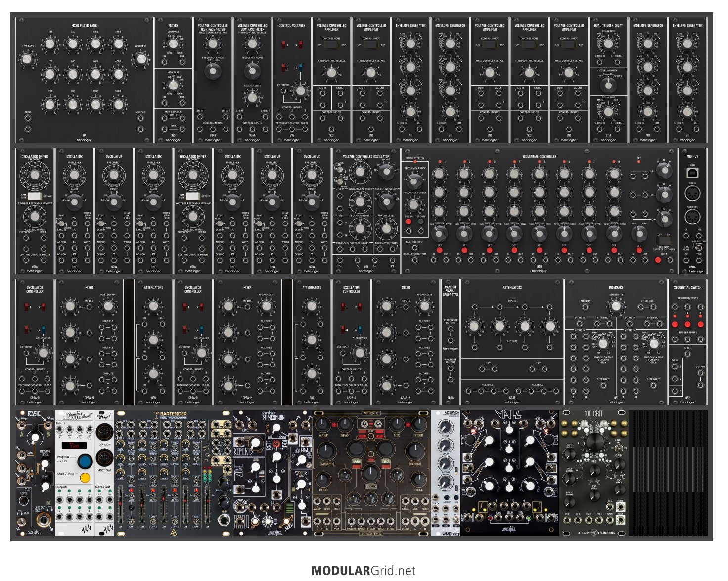
Task: Click the Line Out (TRS) jack on Rosie
Action: [x=44, y=520]
